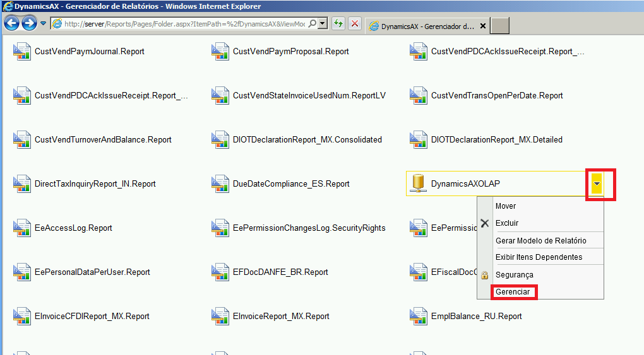The image size is (644, 355).
Task: Click the padlock icon beside Segurança
Action: [x=485, y=275]
